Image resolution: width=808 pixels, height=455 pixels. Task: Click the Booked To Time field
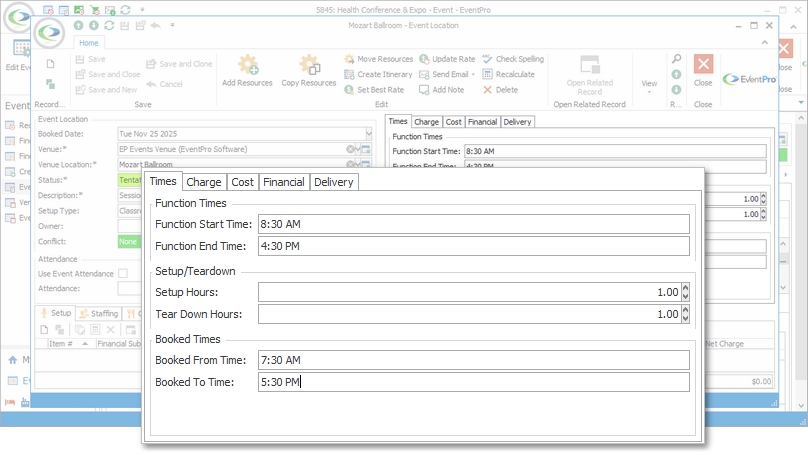(x=474, y=382)
